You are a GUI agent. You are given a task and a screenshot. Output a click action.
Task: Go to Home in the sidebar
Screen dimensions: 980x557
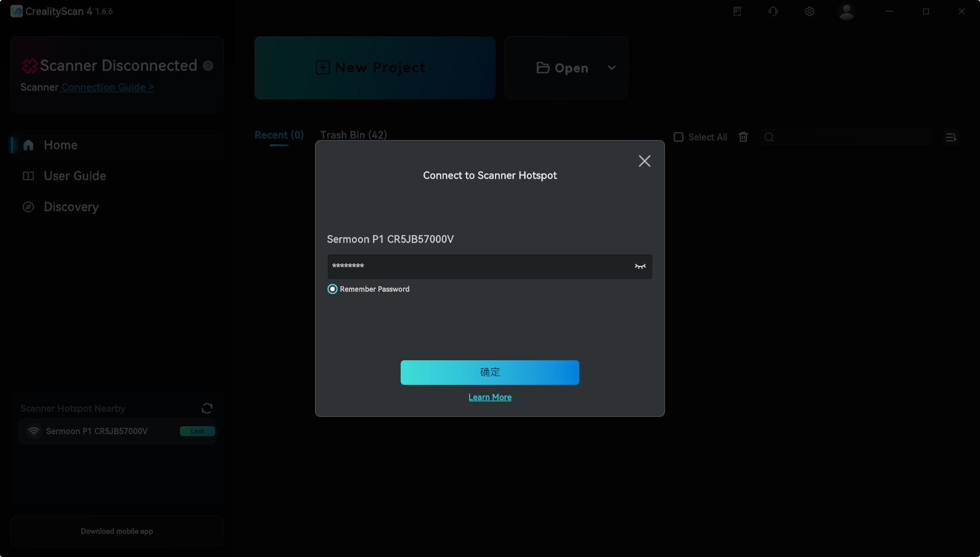(60, 145)
